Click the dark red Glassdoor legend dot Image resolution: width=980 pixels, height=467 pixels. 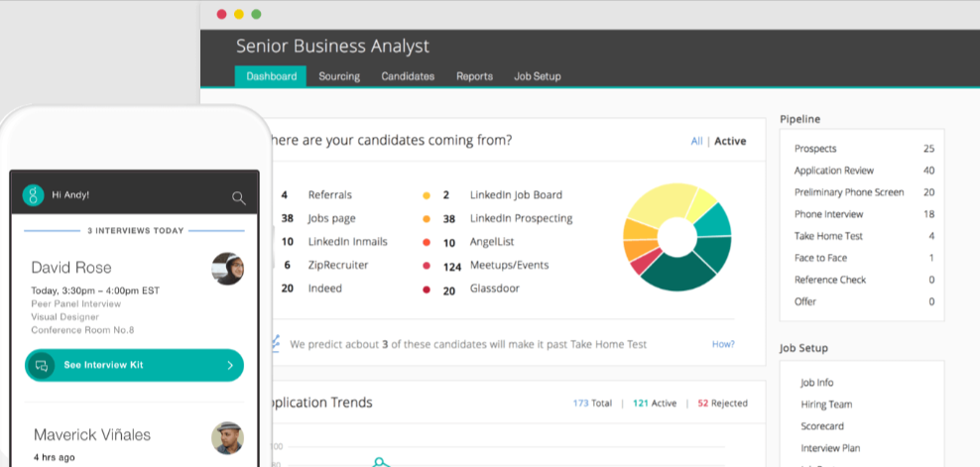coord(427,290)
